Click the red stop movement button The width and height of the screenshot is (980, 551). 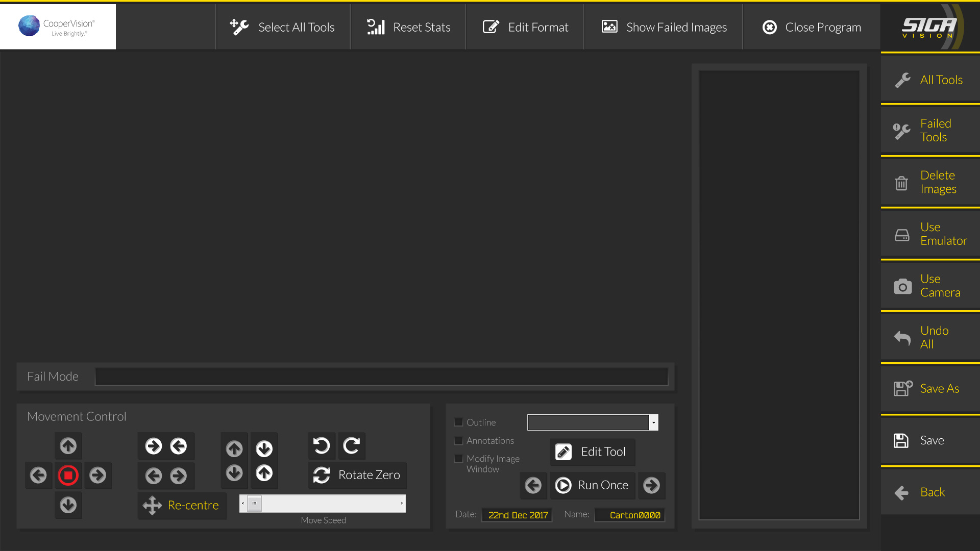(68, 475)
